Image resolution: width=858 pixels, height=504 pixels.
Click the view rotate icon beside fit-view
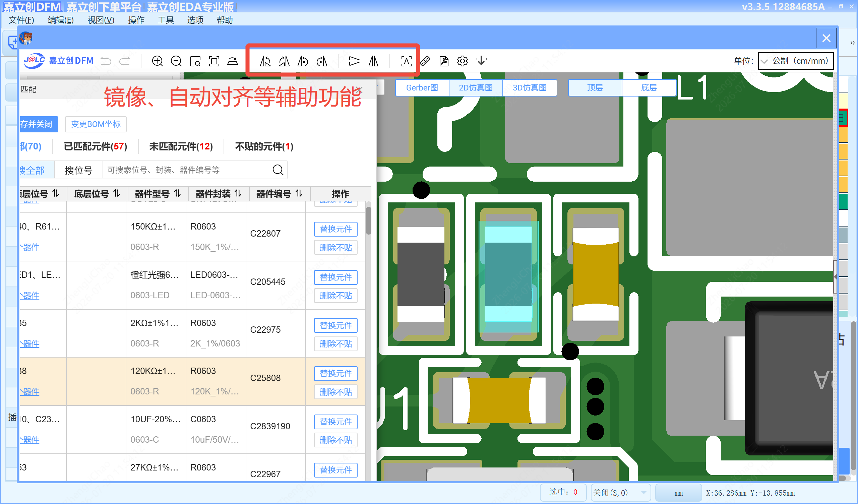click(x=233, y=61)
